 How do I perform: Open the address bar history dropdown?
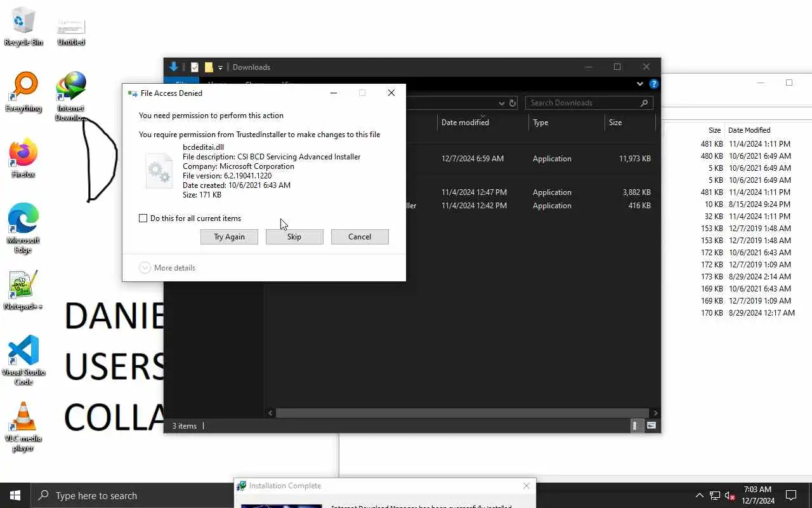click(x=501, y=103)
